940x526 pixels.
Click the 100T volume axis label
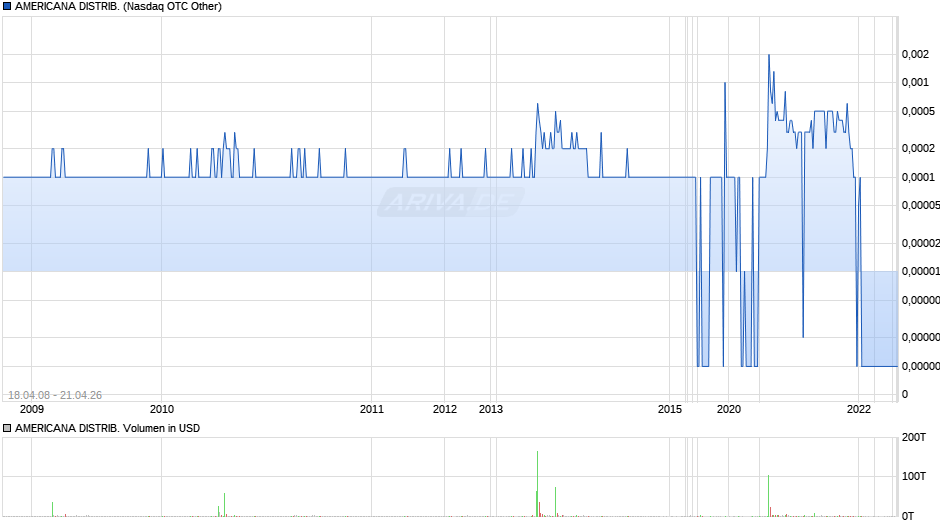pyautogui.click(x=914, y=476)
